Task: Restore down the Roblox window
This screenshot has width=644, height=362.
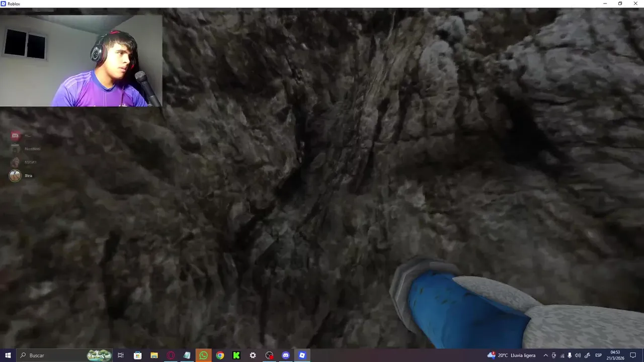Action: [620, 4]
